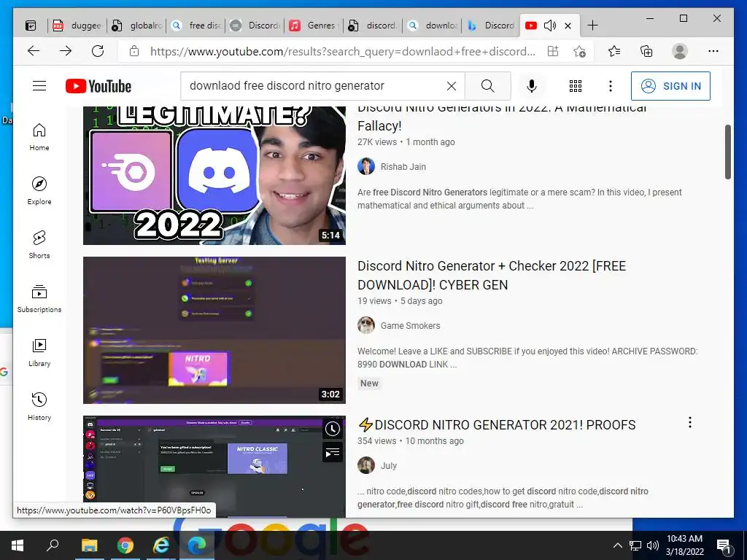Screen dimensions: 747x560
Task: Open action menu for 2021 PROOFS video
Action: pos(690,422)
